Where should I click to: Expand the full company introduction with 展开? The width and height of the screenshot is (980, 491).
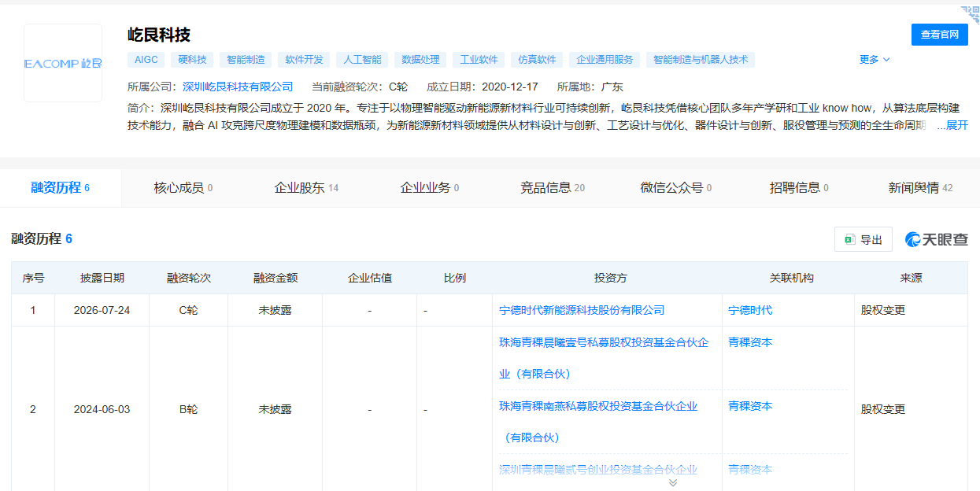click(956, 126)
